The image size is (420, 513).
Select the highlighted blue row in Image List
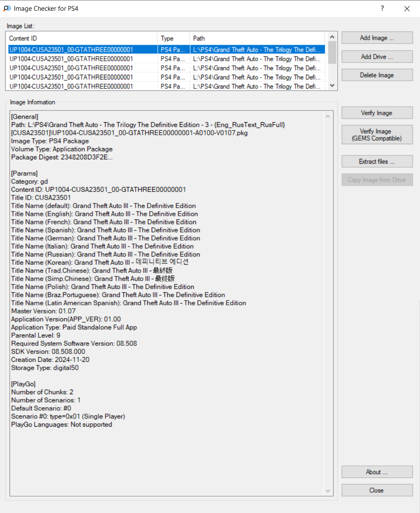[x=167, y=50]
